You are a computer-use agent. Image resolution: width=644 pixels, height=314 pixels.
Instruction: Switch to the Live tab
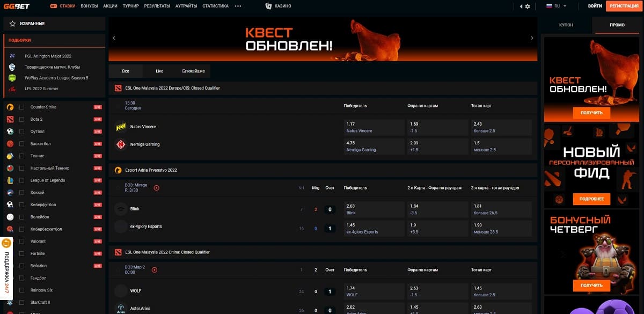click(159, 71)
